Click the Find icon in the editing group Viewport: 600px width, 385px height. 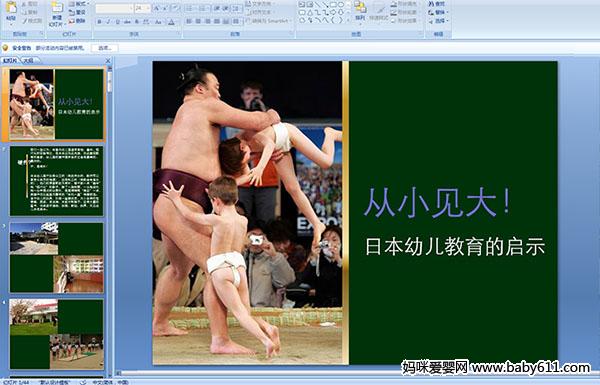pyautogui.click(x=437, y=4)
